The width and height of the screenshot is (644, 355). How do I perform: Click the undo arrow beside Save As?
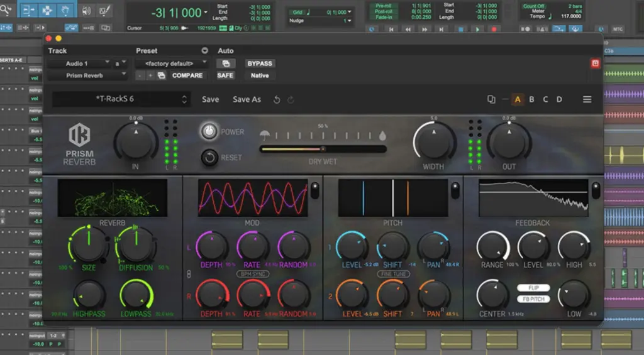click(277, 99)
